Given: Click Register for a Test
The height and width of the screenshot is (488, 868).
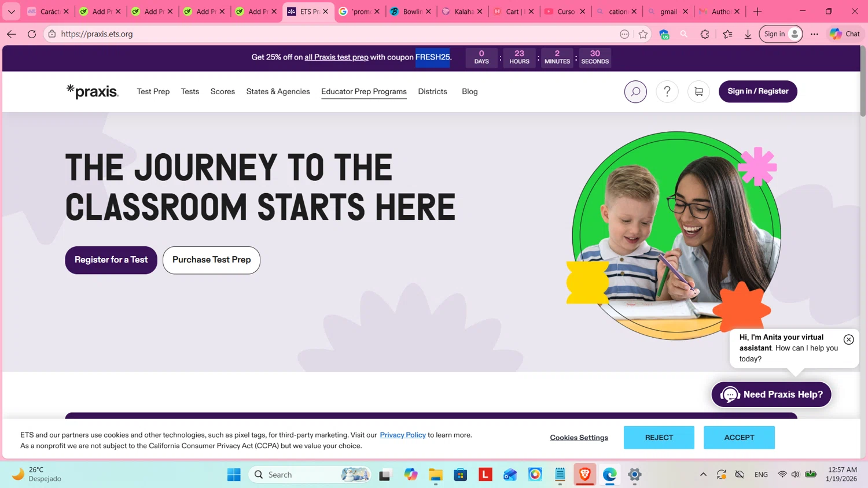Looking at the screenshot, I should point(111,260).
